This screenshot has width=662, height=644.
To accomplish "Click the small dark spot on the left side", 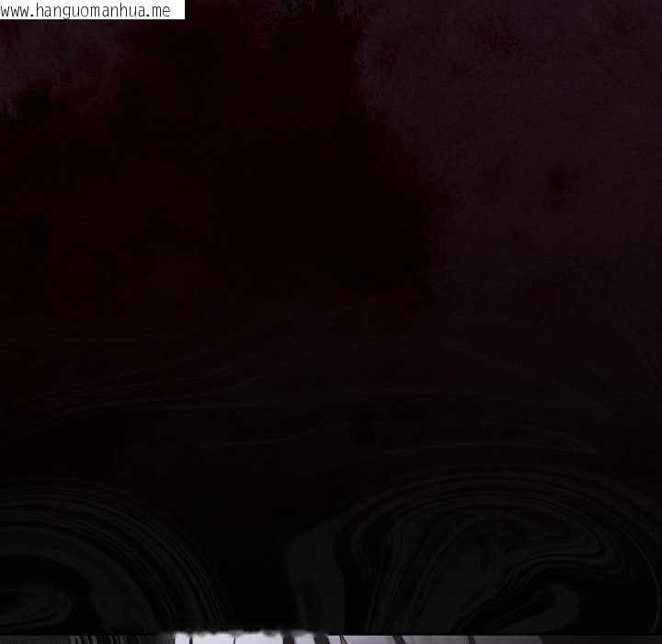I will [x=39, y=236].
